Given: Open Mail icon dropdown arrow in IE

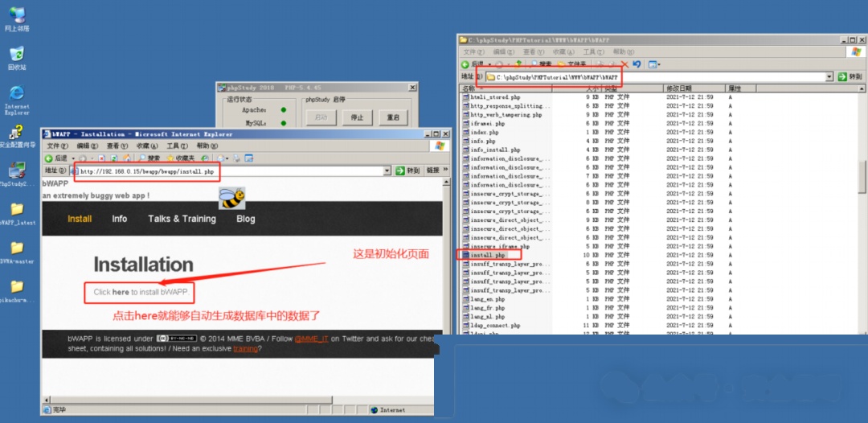Looking at the screenshot, I should coord(227,159).
